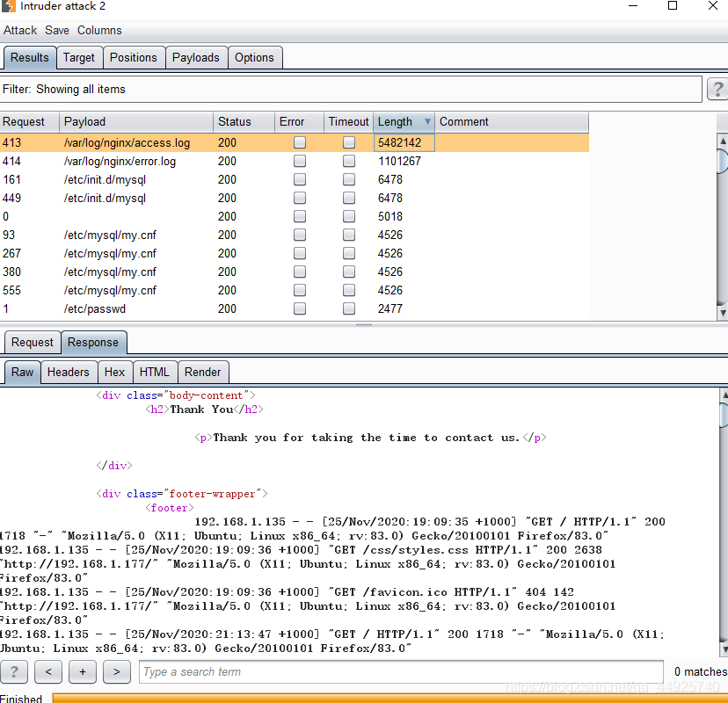Screen dimensions: 728x703
Task: Tick Timeout checkbox for request 413
Action: (349, 142)
